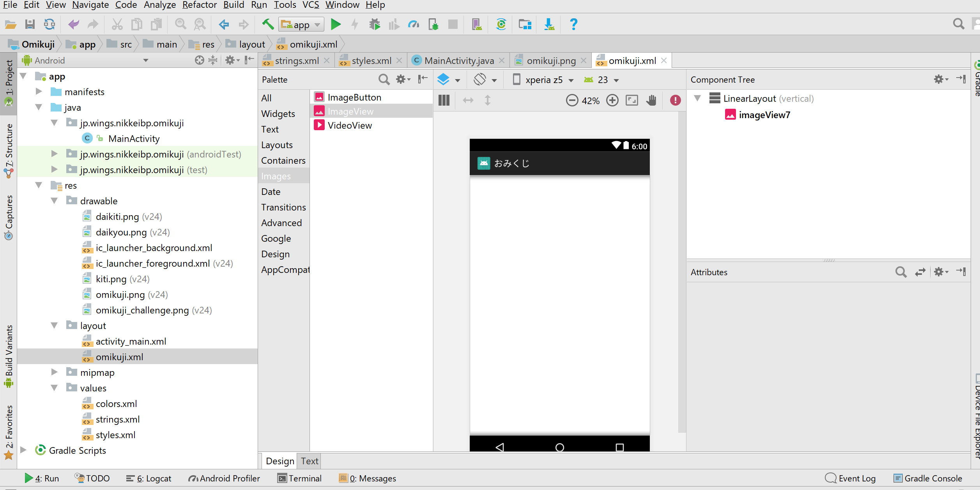Activate the pan tool in the preview
The image size is (980, 490).
tap(651, 100)
